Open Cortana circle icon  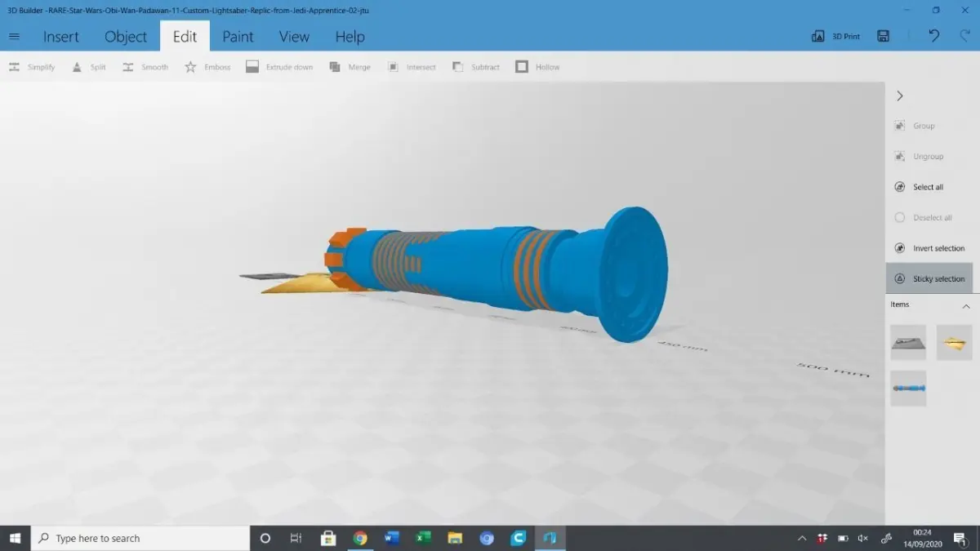coord(265,538)
